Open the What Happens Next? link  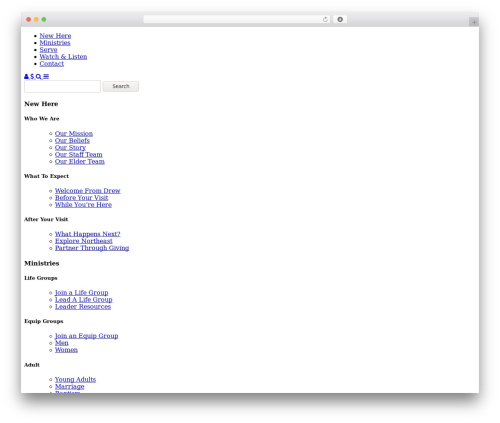point(88,234)
